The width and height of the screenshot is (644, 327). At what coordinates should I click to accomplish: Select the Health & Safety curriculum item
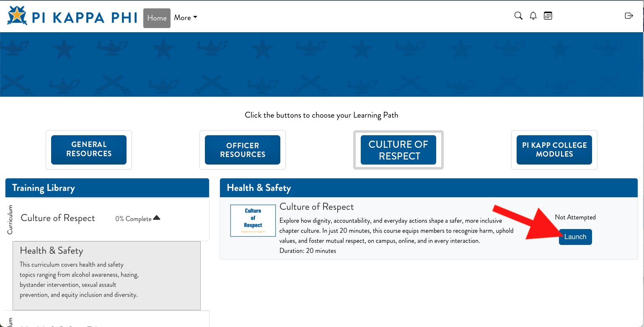(x=106, y=276)
